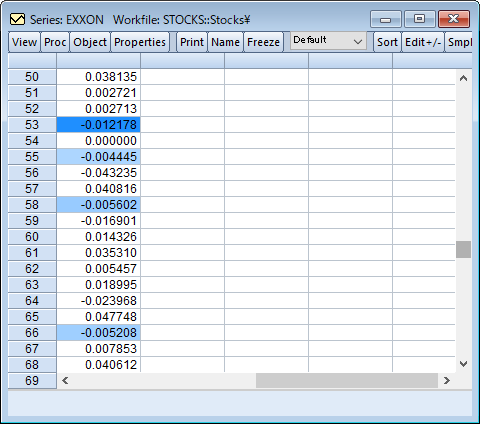This screenshot has height=424, width=480.
Task: Click the Sort button
Action: pos(387,42)
